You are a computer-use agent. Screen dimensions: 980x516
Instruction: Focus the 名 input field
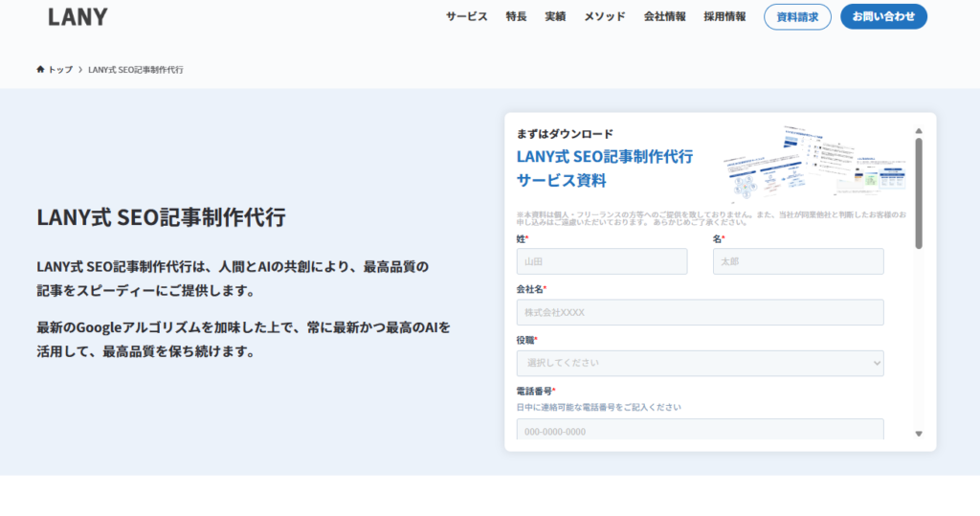pos(798,261)
